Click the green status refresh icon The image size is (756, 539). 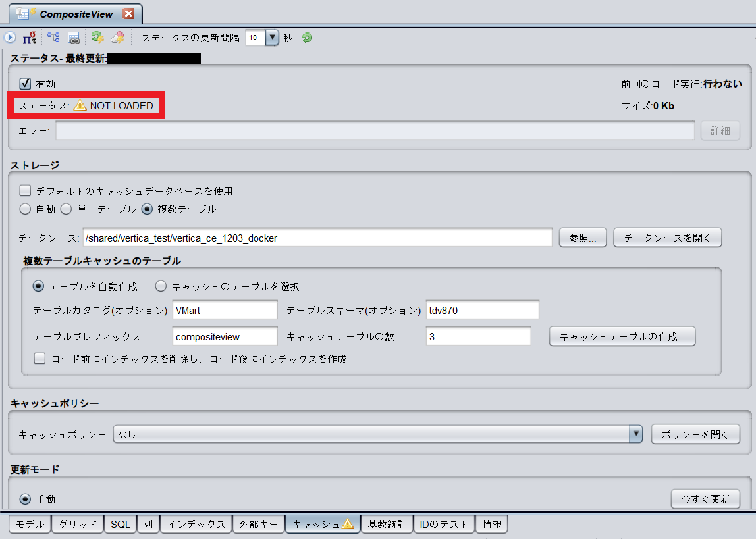[307, 38]
